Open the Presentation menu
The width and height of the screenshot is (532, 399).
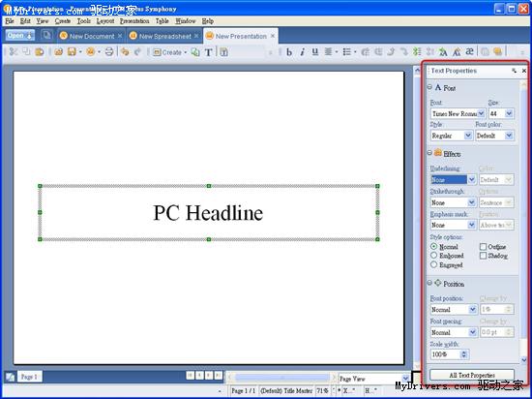click(x=134, y=21)
